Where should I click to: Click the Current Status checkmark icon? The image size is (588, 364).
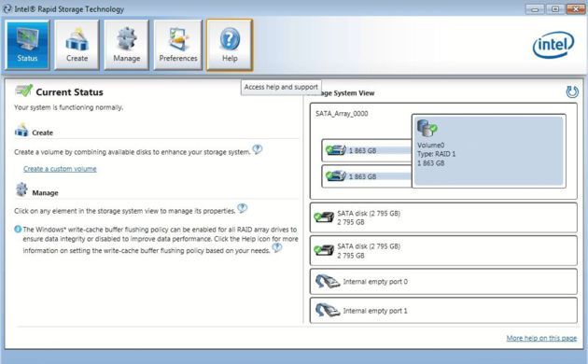pos(24,91)
